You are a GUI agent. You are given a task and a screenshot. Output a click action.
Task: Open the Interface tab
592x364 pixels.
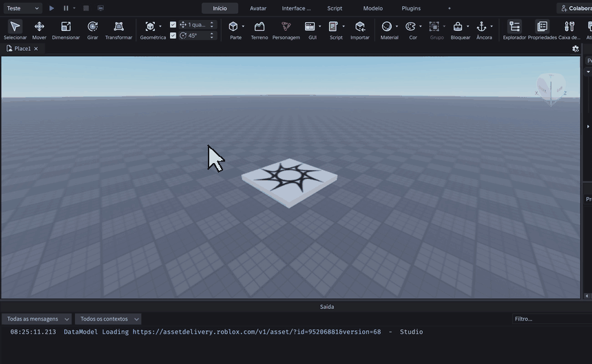point(296,8)
